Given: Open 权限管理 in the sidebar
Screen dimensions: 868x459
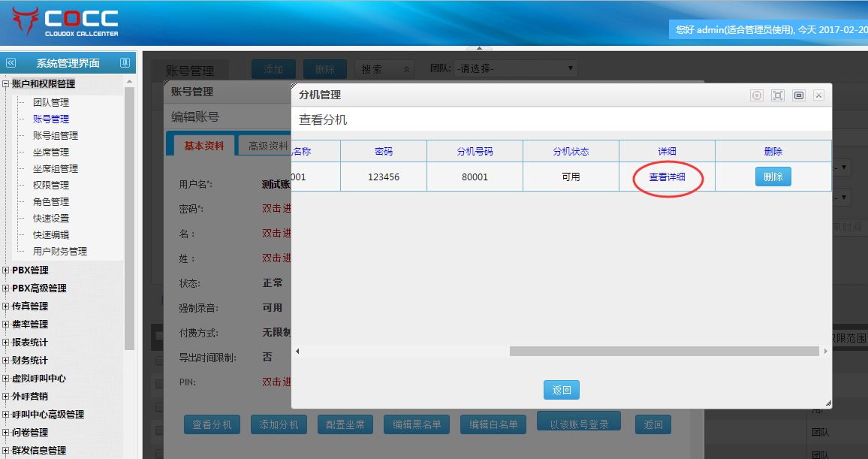Looking at the screenshot, I should coord(50,186).
